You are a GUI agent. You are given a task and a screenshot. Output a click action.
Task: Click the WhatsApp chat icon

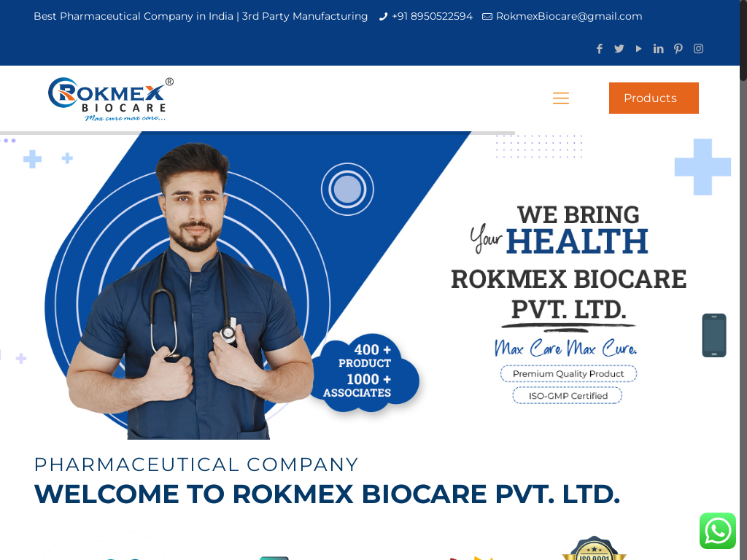click(718, 531)
